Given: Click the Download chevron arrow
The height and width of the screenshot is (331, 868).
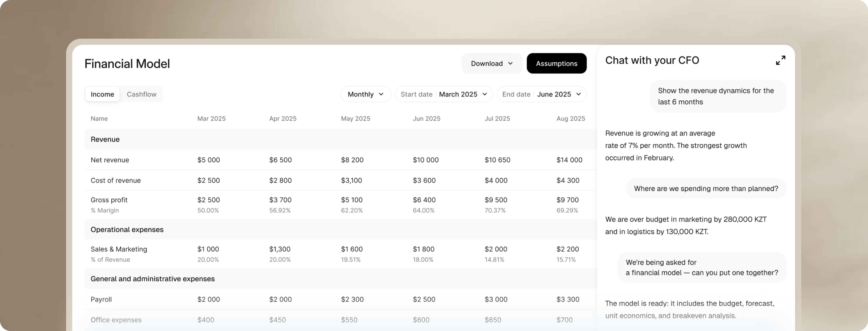Looking at the screenshot, I should pyautogui.click(x=510, y=63).
